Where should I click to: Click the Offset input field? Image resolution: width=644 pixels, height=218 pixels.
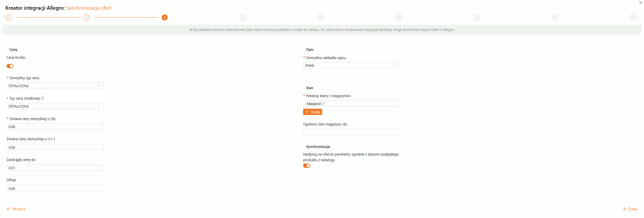tap(55, 188)
